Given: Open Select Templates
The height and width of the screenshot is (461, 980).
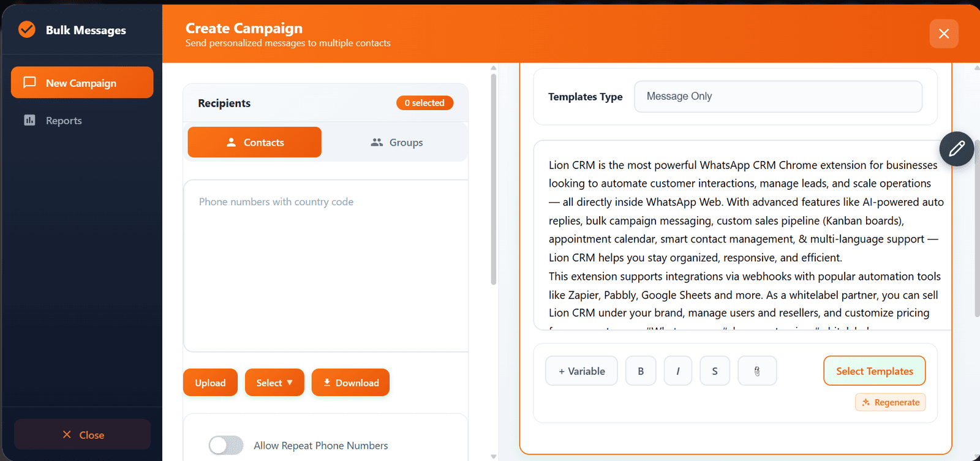Looking at the screenshot, I should pos(873,370).
